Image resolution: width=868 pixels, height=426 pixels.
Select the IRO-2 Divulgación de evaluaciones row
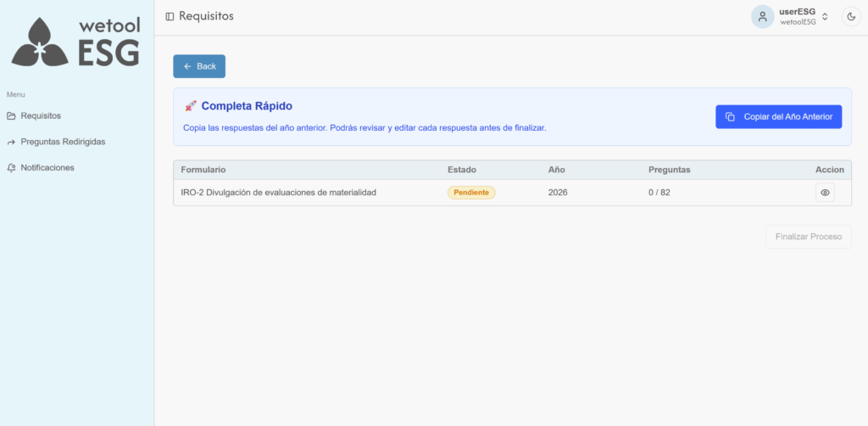278,193
